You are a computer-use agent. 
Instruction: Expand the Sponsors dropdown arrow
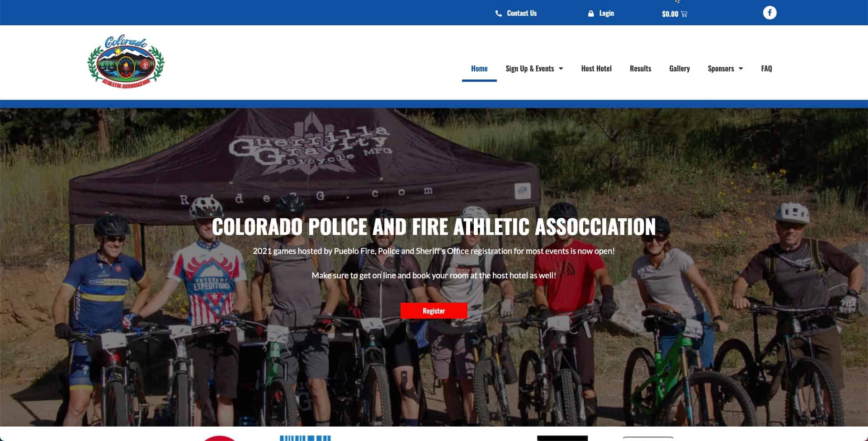741,69
